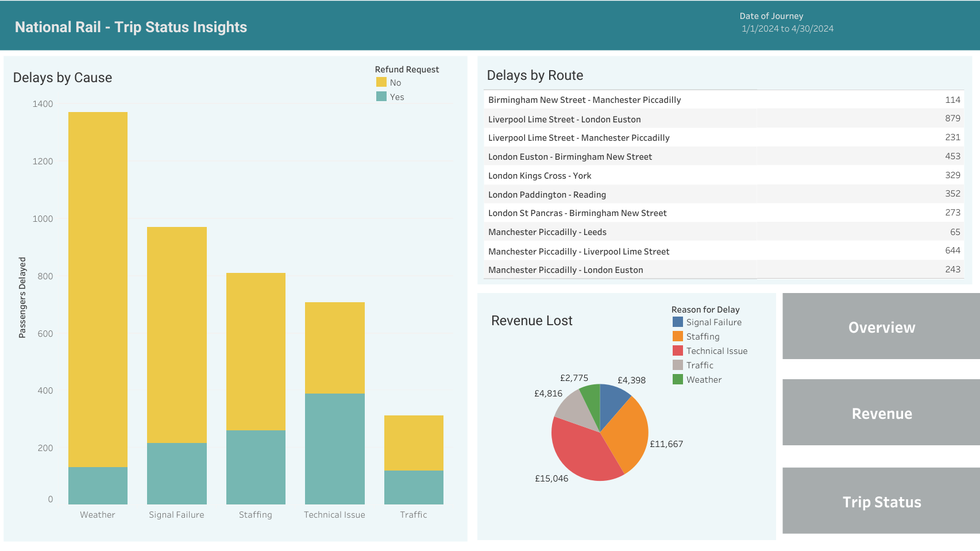The height and width of the screenshot is (551, 980).
Task: Click the 453 delay count value
Action: pos(952,156)
